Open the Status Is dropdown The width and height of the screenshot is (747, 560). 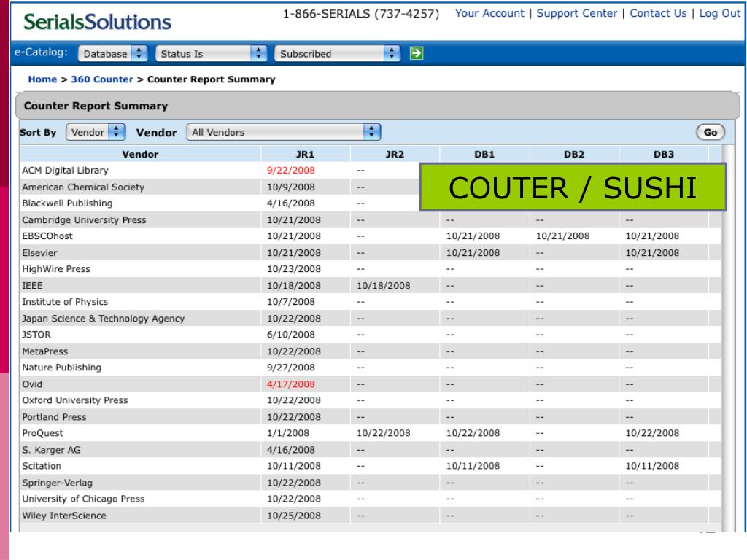pyautogui.click(x=211, y=53)
